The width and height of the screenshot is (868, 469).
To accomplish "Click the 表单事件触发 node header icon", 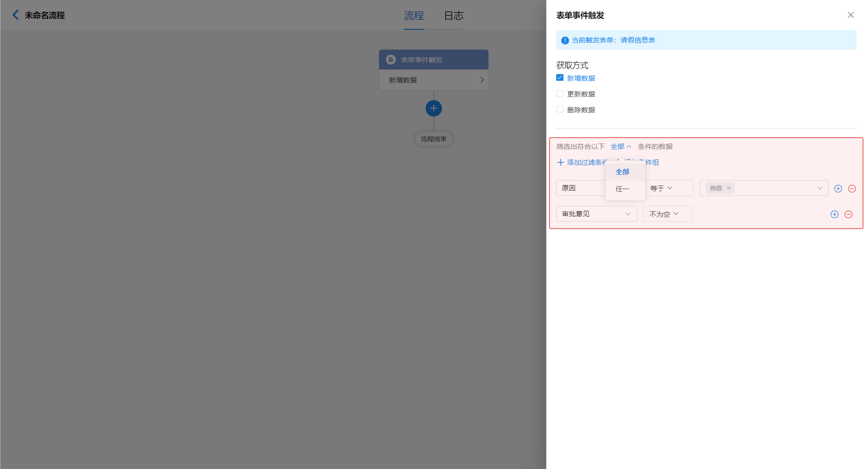I will coord(391,60).
